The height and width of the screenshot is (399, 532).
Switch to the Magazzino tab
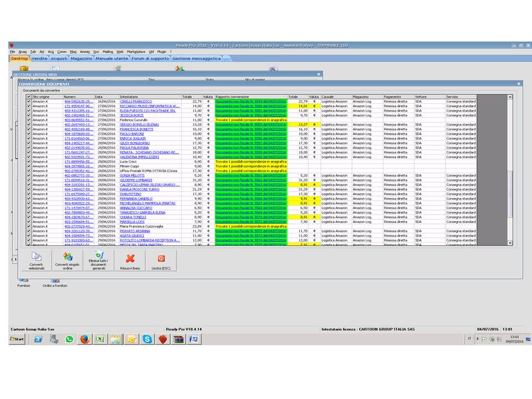coord(81,58)
